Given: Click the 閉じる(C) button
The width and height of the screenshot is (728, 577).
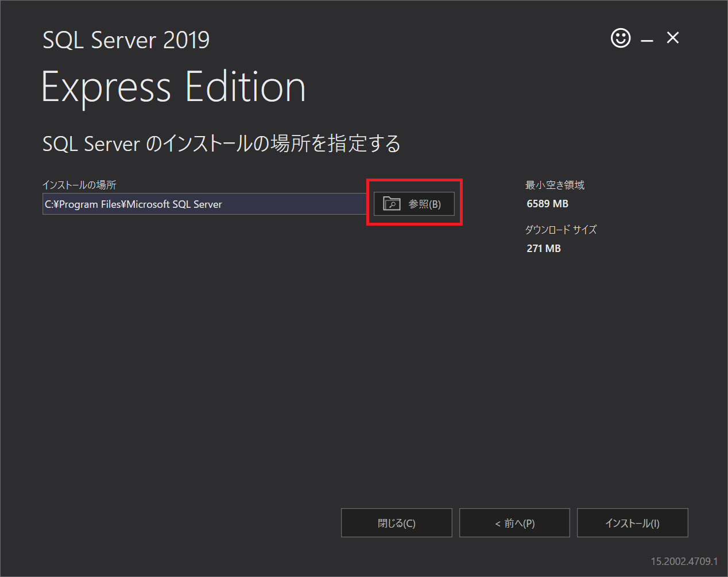Looking at the screenshot, I should [396, 523].
